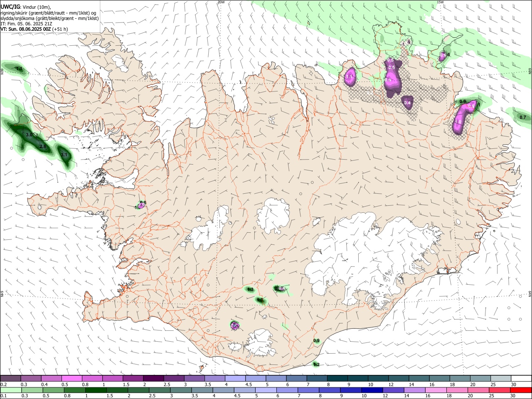This screenshot has width=532, height=399.
Task: Select the upper legend swatch between 4 and 4.5
Action: click(235, 378)
